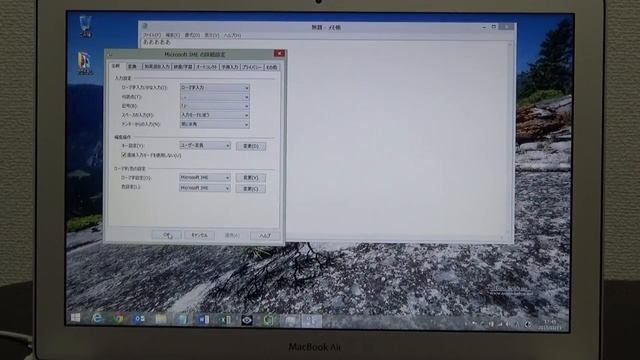Switch to the 予測入力 tab
The width and height of the screenshot is (640, 360).
(230, 67)
